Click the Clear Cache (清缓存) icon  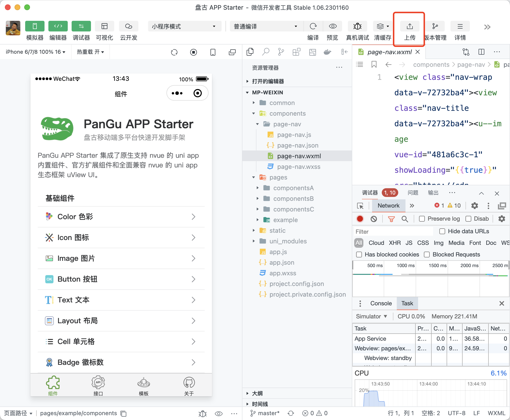point(382,26)
